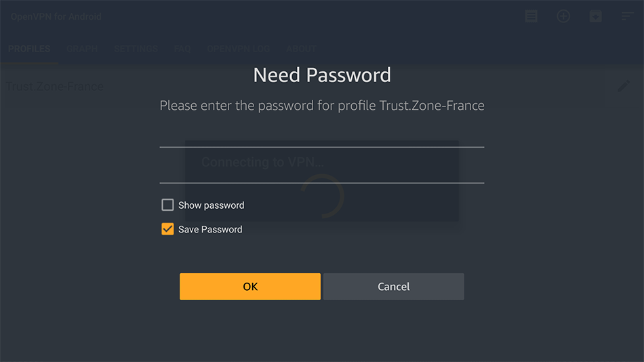Select the FAQ tab
The image size is (644, 362).
[182, 49]
